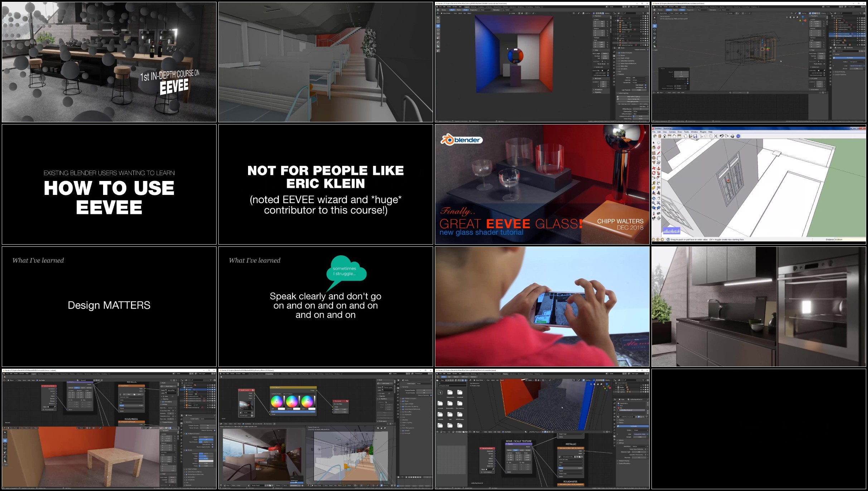Select the Zoom magnifier tool in SketchUp
This screenshot has width=868, height=491.
(x=654, y=203)
